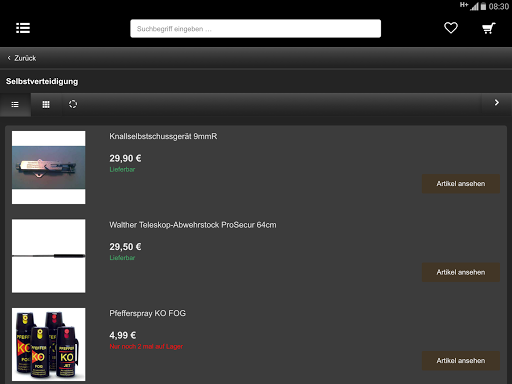Tap the Selbstverteidigung category heading
Image resolution: width=512 pixels, height=384 pixels.
tap(42, 82)
